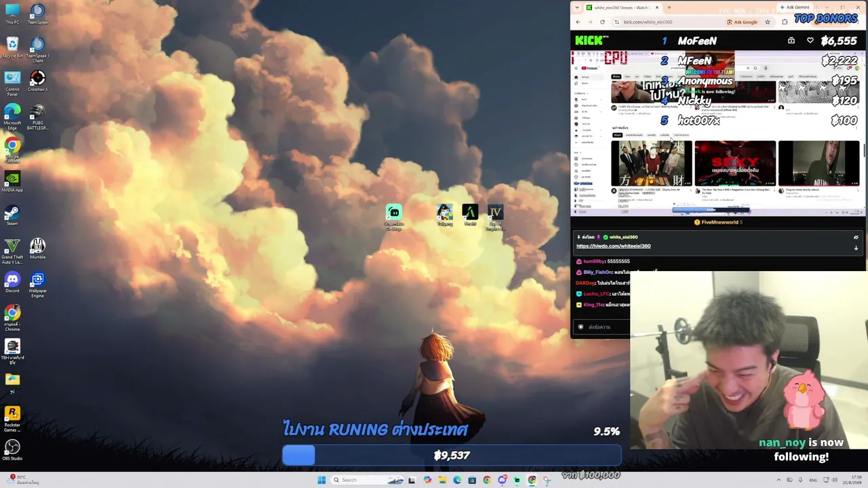Select the white_eiei360 Stream tab
The height and width of the screenshot is (488, 868).
(623, 7)
